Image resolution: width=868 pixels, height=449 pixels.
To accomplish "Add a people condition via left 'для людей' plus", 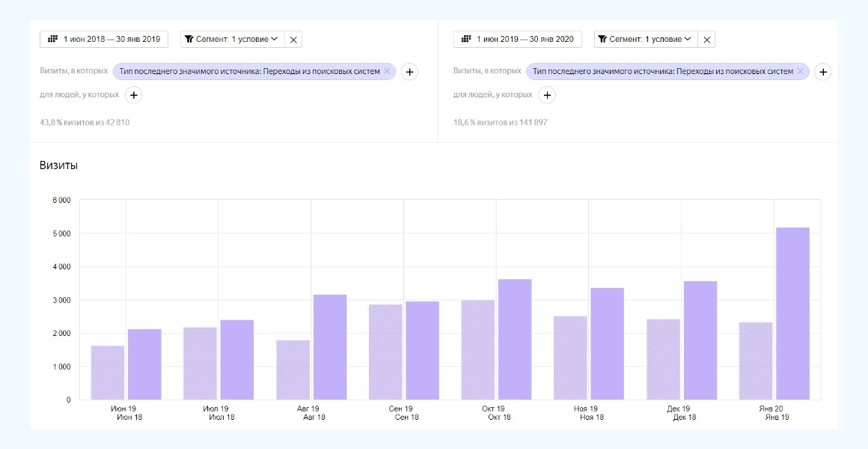I will pyautogui.click(x=133, y=95).
